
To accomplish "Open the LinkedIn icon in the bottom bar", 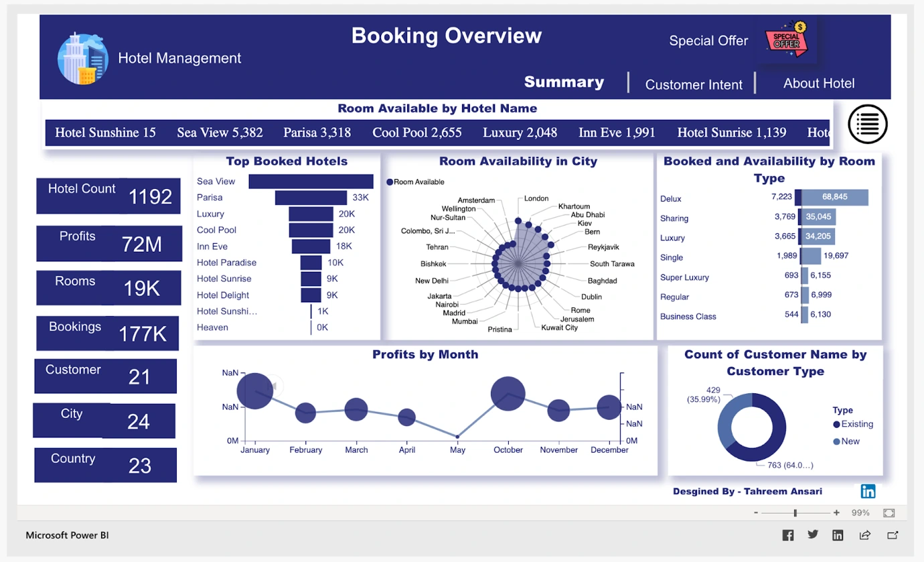I will 838,535.
